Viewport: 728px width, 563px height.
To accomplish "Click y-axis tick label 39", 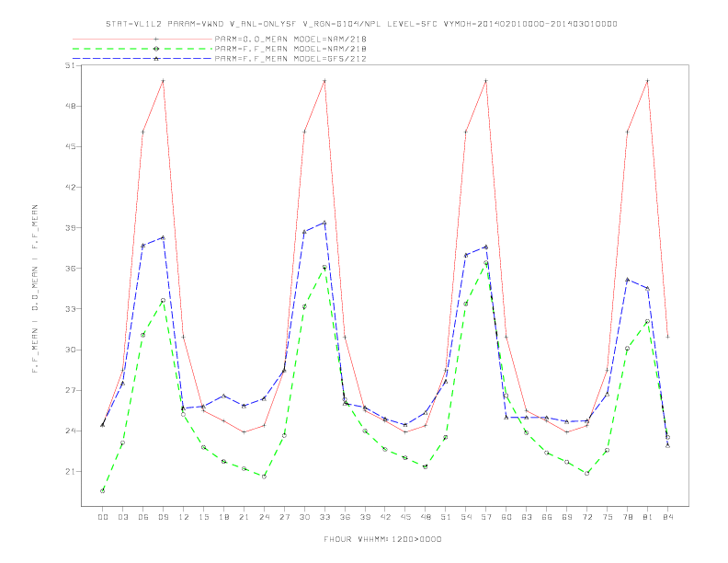I will tap(70, 227).
